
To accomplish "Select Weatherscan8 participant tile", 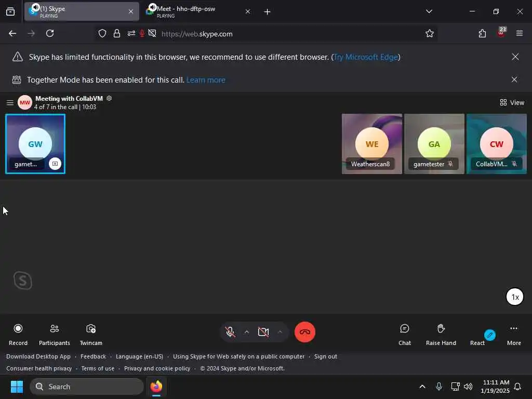I will (372, 144).
